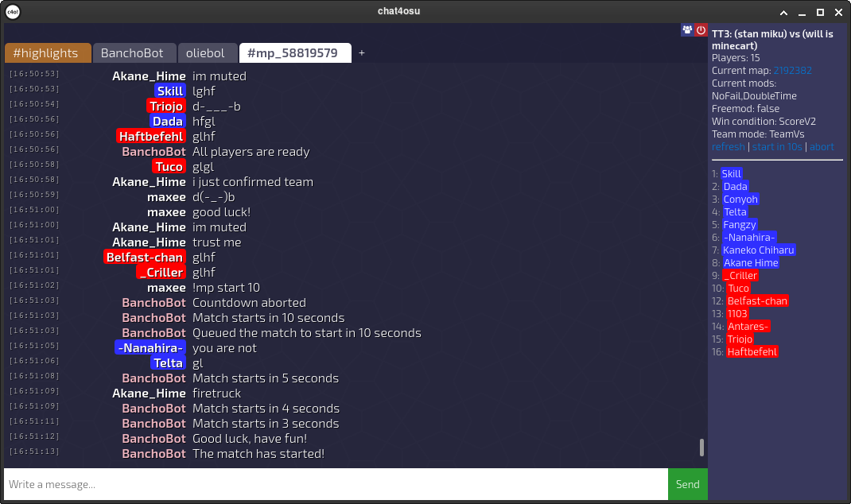Image resolution: width=851 pixels, height=504 pixels.
Task: Click 'All players are ready' message
Action: tap(251, 152)
